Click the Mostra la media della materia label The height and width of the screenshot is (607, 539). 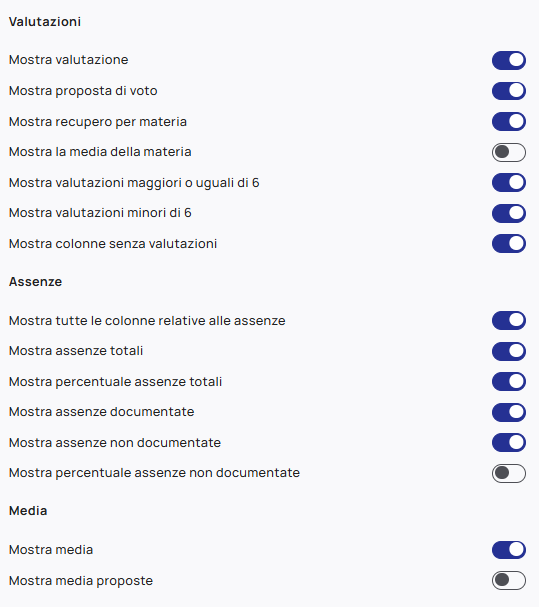click(100, 152)
